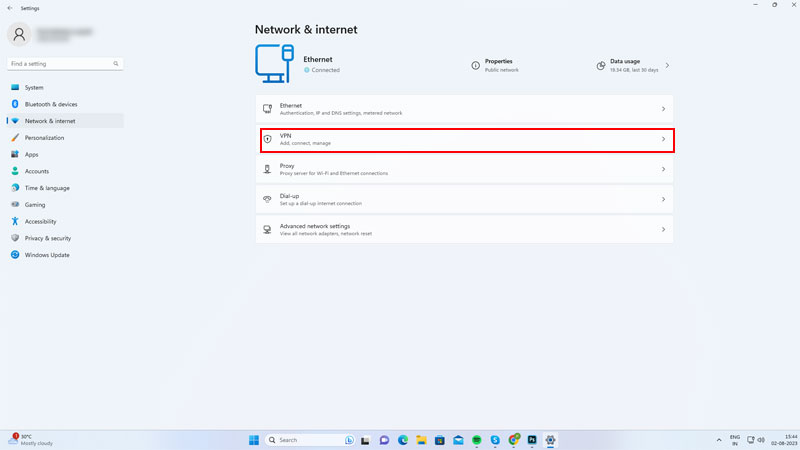Expand the Proxy row chevron
Image resolution: width=800 pixels, height=450 pixels.
(x=663, y=169)
